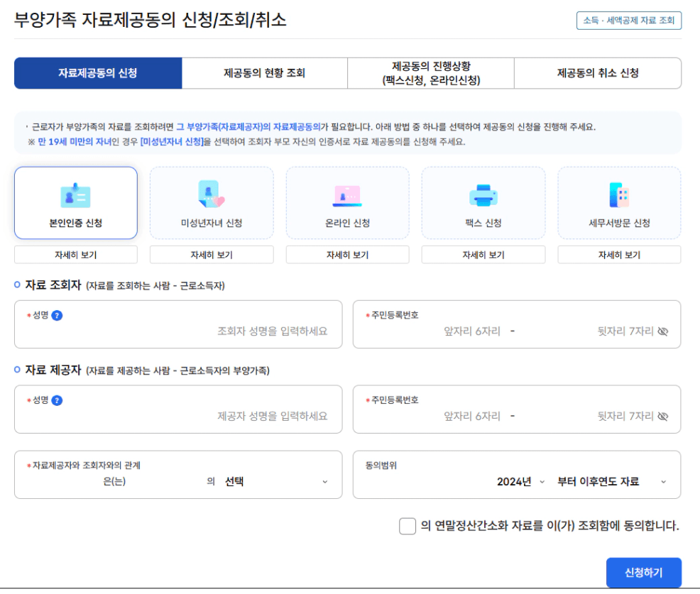The width and height of the screenshot is (700, 594).
Task: Choose the 미성년자녀 신청 icon
Action: pos(211,194)
